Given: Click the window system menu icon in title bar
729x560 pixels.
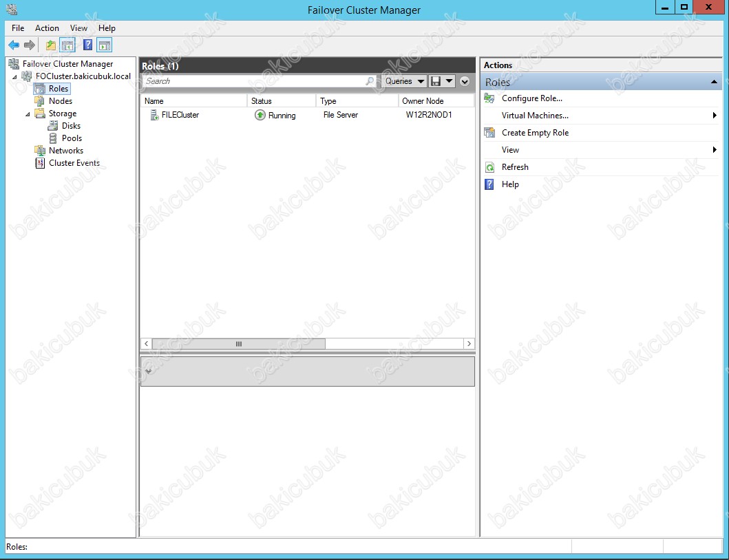Looking at the screenshot, I should click(x=12, y=10).
